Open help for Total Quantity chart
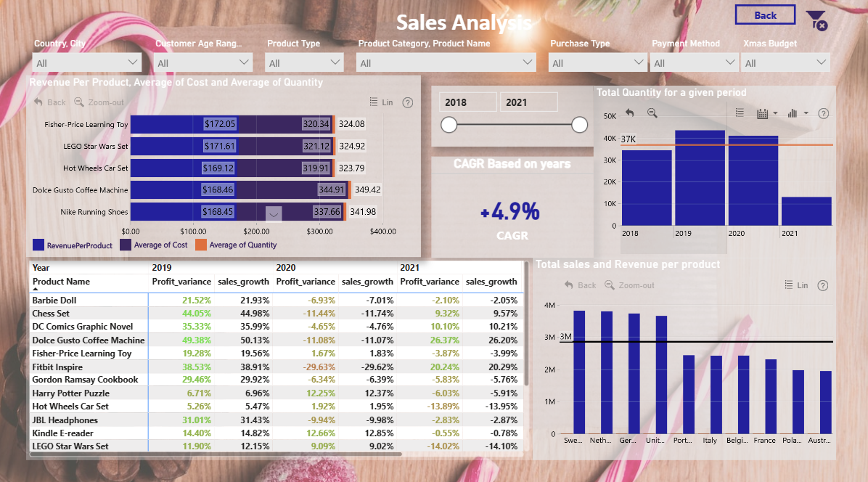 823,113
